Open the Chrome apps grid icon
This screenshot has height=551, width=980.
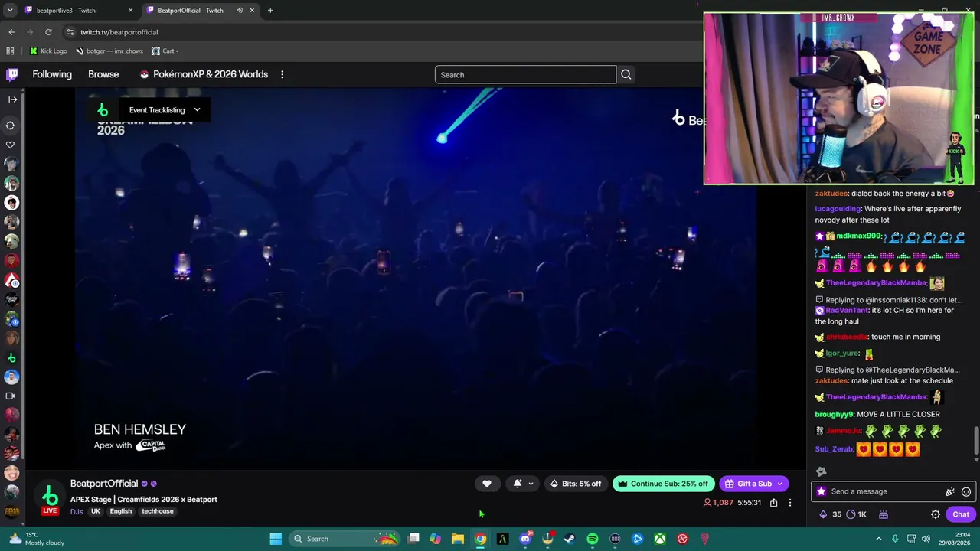10,51
